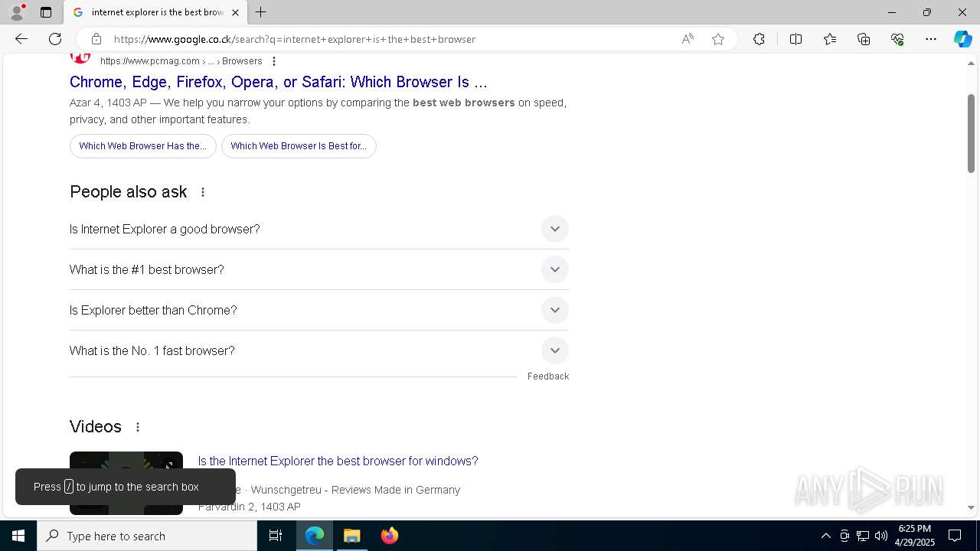Open the Favorites list
The width and height of the screenshot is (980, 551).
point(830,39)
